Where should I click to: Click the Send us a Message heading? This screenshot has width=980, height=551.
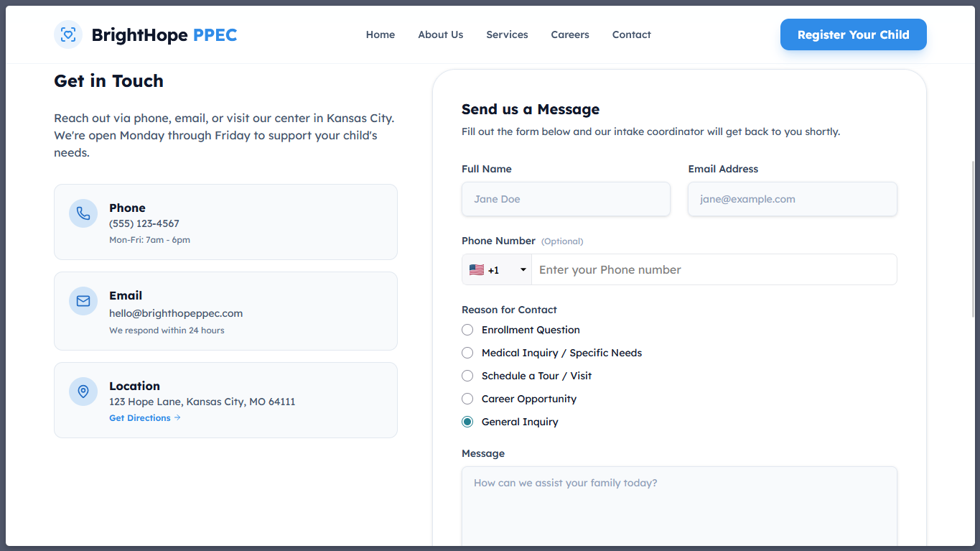point(531,109)
